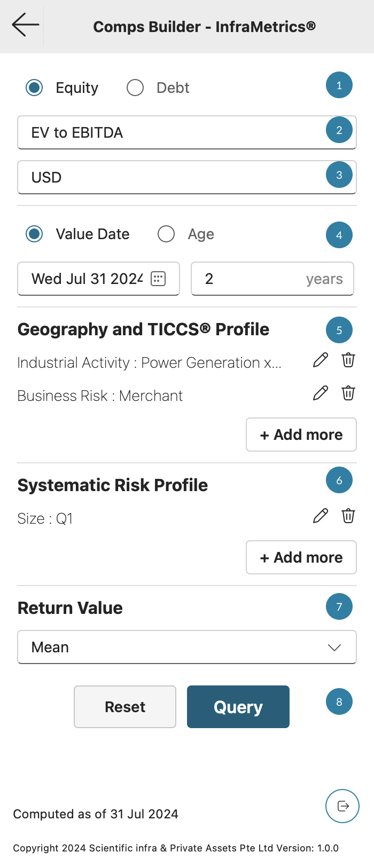Remove the Business Risk Merchant entry

point(348,393)
